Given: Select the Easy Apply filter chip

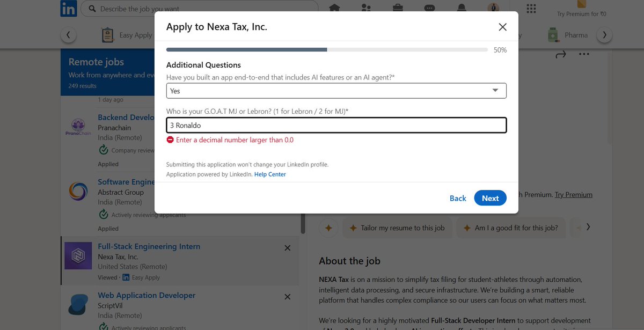Looking at the screenshot, I should (127, 35).
